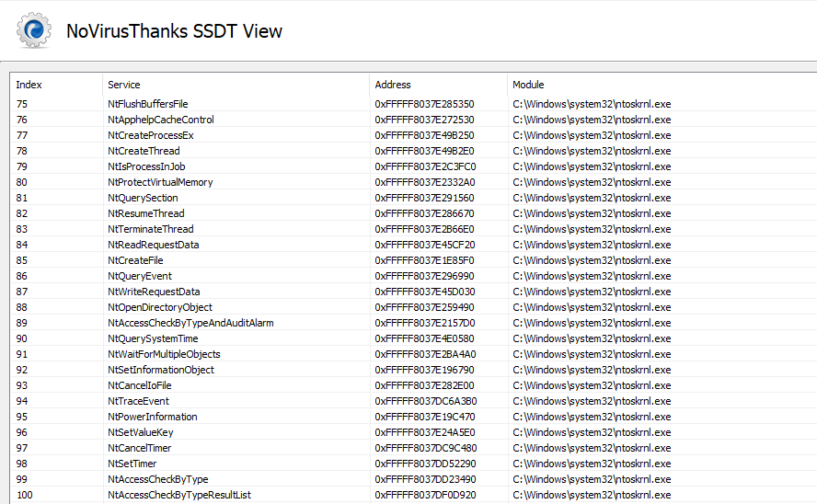Select the NtCreateFile service row
This screenshot has height=504, width=817.
(135, 260)
